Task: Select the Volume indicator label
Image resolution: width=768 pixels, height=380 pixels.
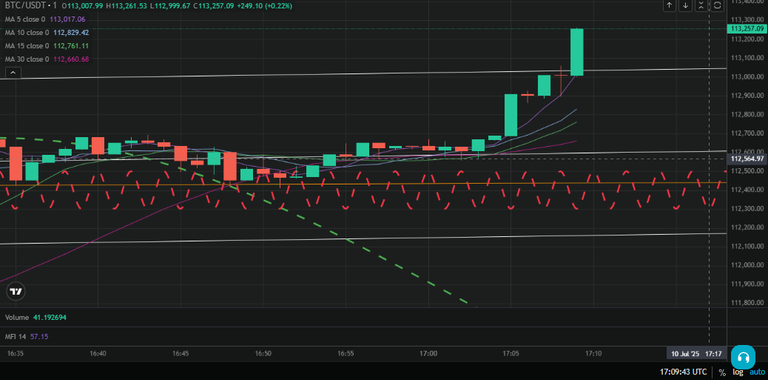Action: point(17,317)
